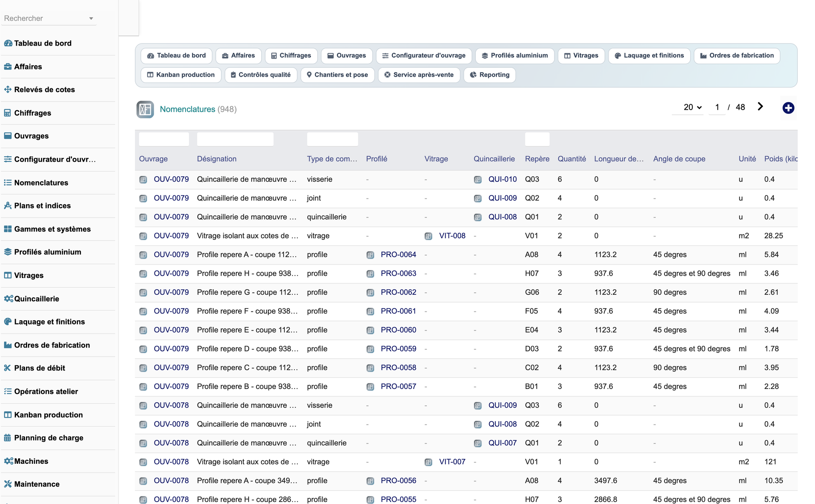Switch to Chiffrages top tab

coord(291,56)
